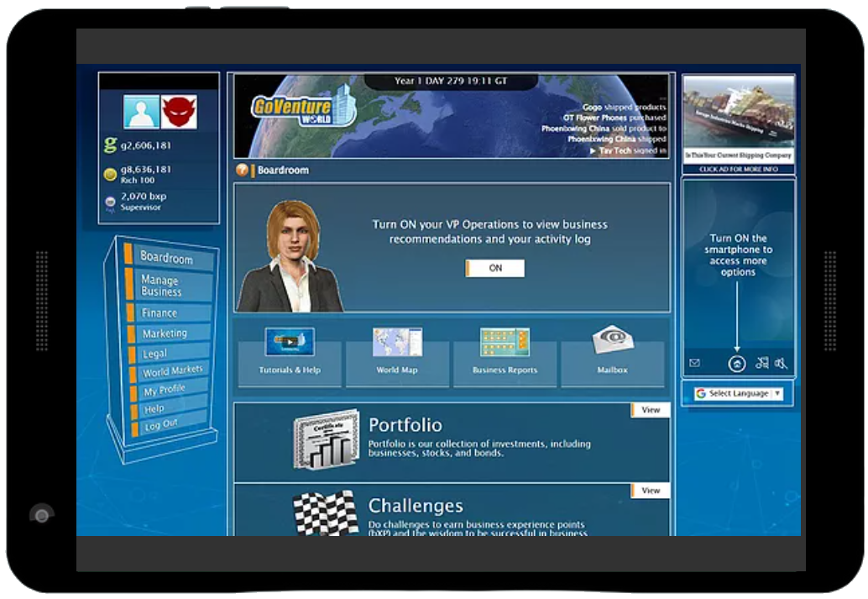Click the Boardroom page title

tap(283, 170)
